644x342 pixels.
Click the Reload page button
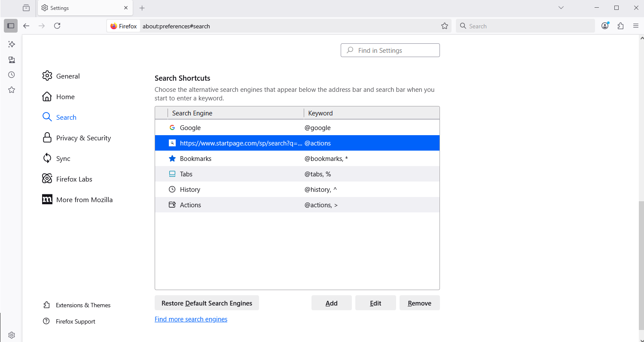57,26
